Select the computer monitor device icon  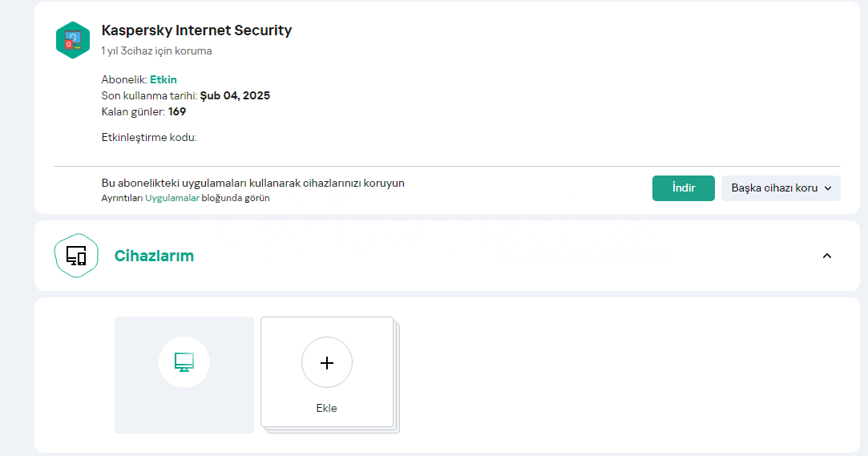click(x=184, y=362)
